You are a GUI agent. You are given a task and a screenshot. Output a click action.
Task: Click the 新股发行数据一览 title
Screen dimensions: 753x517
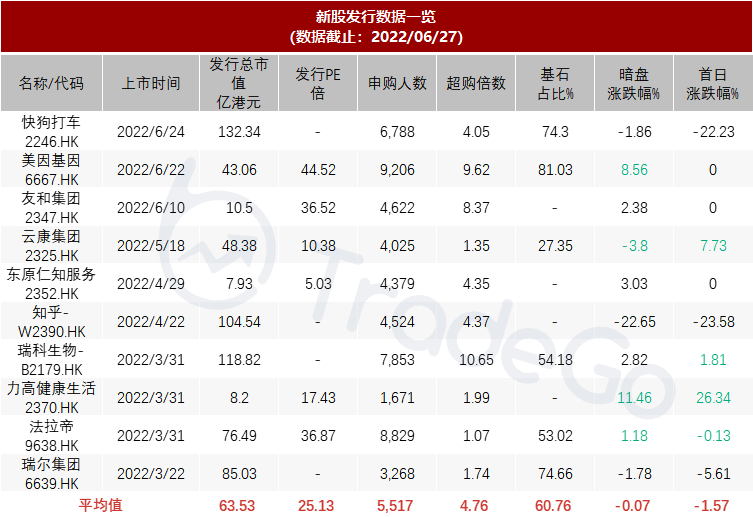click(x=376, y=17)
